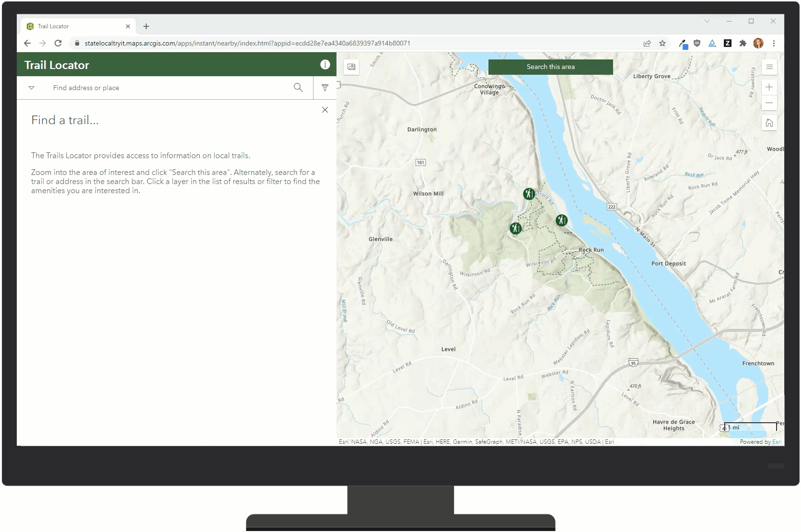Open Chrome's three-dot menu
The width and height of the screenshot is (801, 532).
775,43
